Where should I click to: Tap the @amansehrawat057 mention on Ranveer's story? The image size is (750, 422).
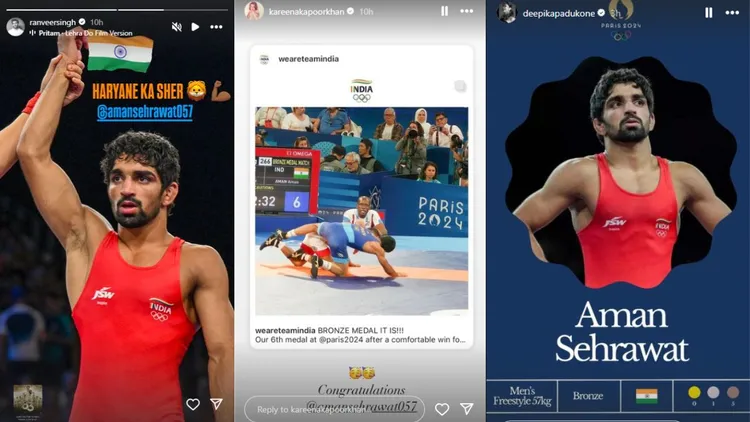click(x=144, y=112)
